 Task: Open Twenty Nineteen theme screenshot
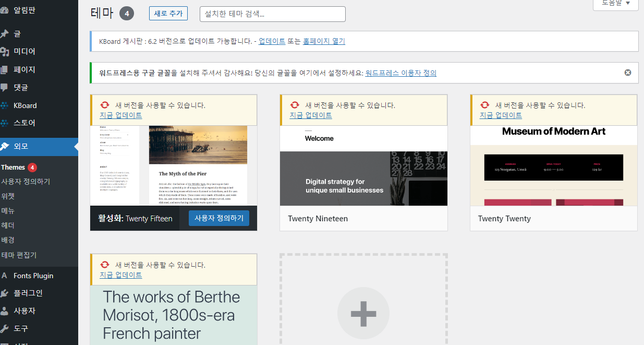[x=364, y=165]
